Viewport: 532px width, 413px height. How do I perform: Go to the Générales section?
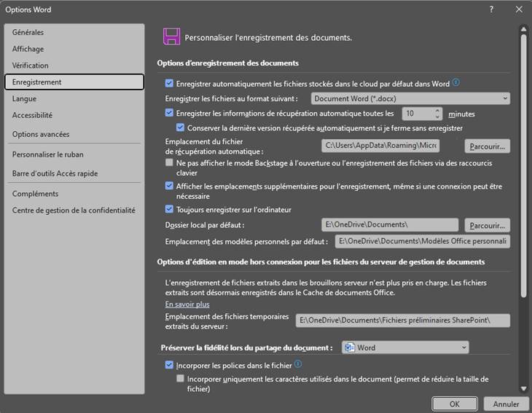28,32
